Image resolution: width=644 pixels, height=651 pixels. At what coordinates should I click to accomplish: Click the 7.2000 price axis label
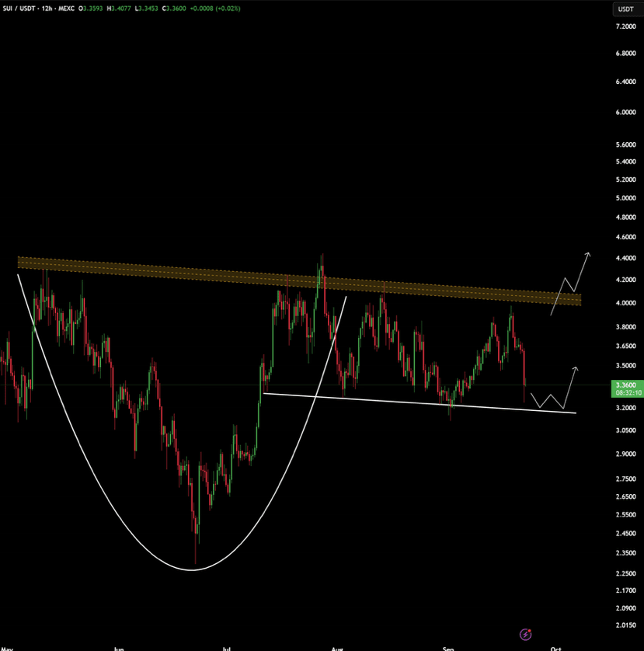click(625, 26)
